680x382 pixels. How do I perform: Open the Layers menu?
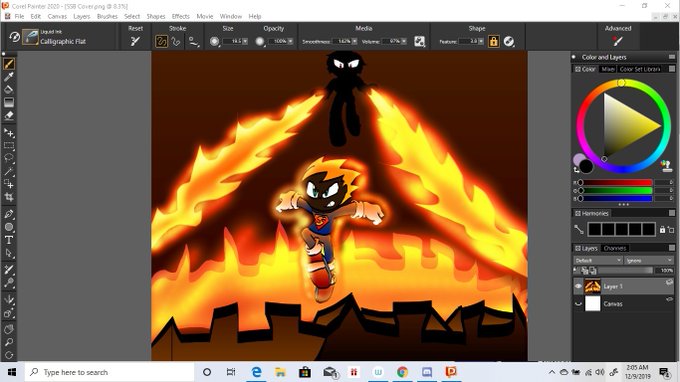click(x=82, y=16)
